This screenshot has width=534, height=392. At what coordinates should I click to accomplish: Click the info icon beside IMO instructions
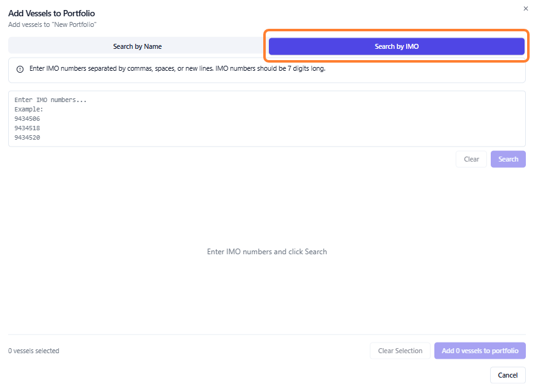click(20, 69)
